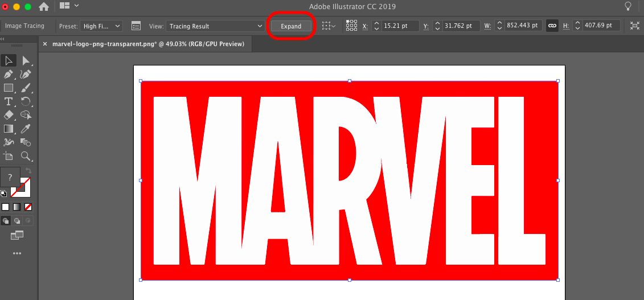The width and height of the screenshot is (644, 300).
Task: Select the Pen tool
Action: [9, 75]
